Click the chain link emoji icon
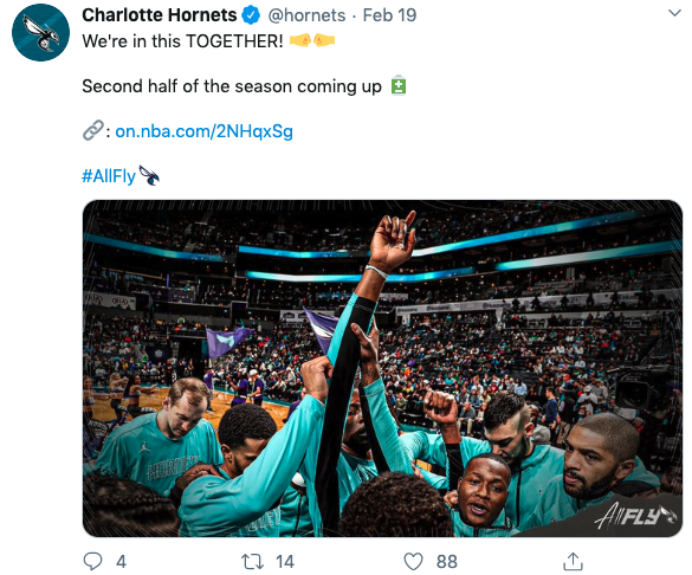The image size is (692, 575). point(93,131)
